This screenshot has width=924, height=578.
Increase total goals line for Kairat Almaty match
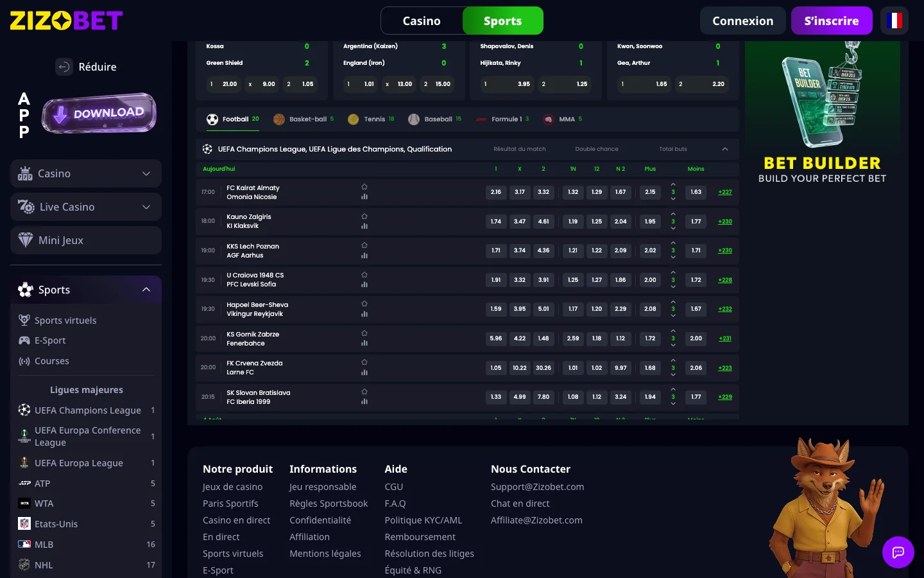[673, 185]
